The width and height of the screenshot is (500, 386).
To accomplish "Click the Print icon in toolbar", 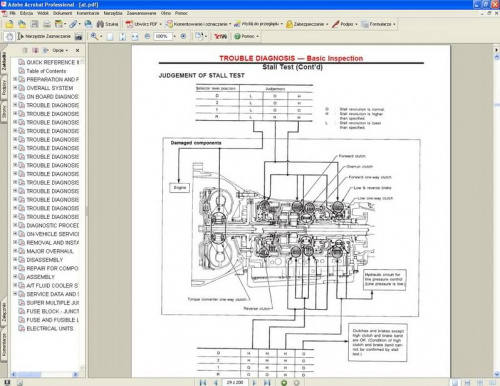I will (47, 24).
